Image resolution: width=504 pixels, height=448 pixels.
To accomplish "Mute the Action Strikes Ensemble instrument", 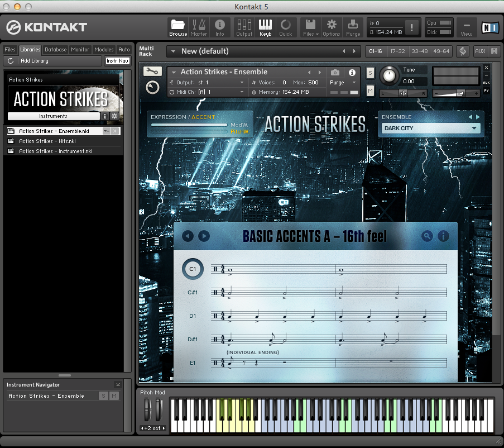I will 370,91.
